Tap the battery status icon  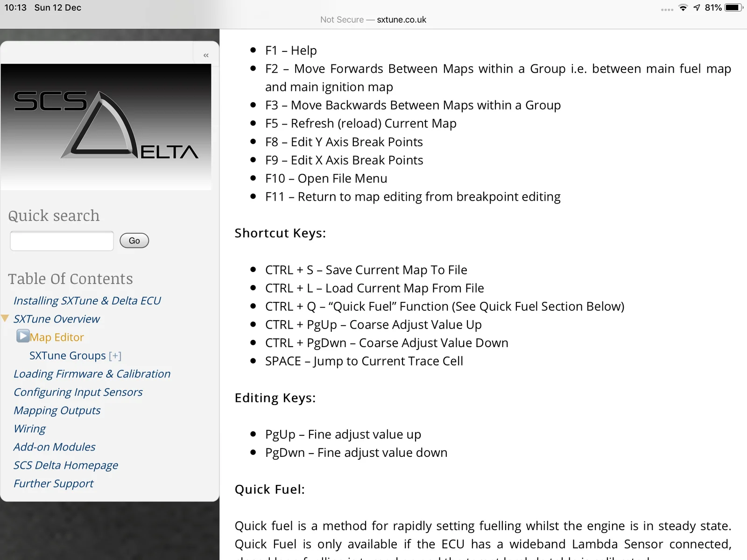(733, 7)
